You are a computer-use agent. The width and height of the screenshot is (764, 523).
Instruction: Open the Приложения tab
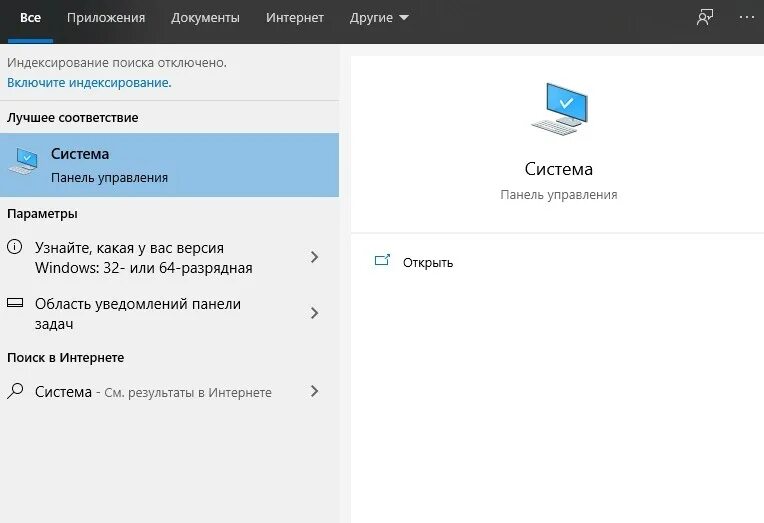106,18
